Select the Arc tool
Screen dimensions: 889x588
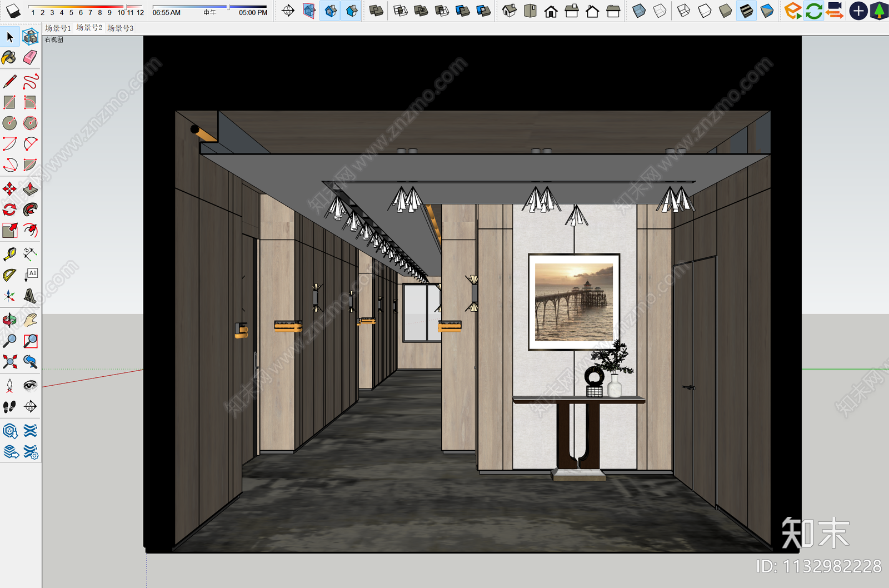click(x=9, y=144)
